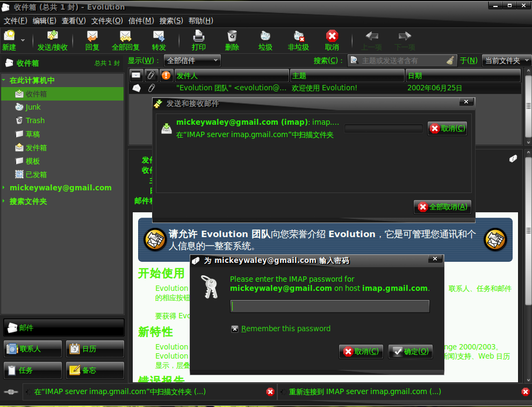
Task: Clear search with the broom icon
Action: point(450,60)
